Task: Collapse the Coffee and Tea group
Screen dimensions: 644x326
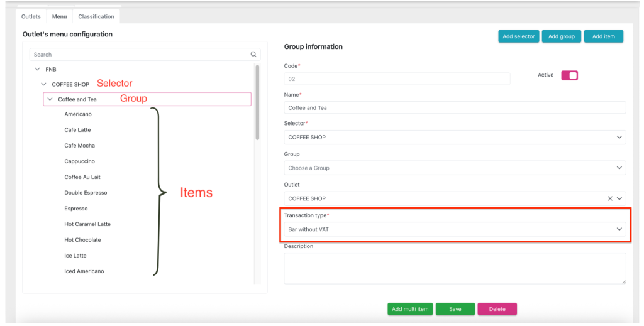Action: click(50, 99)
